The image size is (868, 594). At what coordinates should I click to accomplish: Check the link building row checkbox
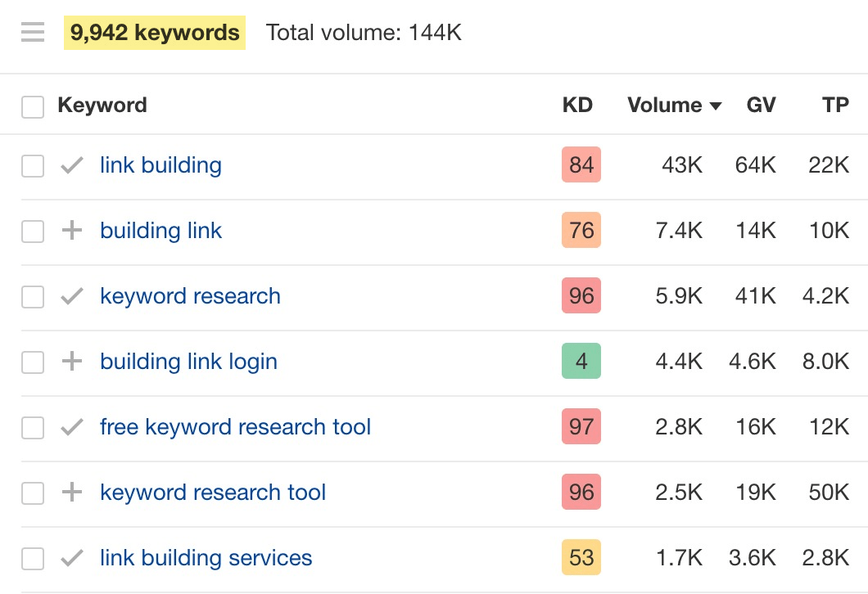tap(33, 166)
